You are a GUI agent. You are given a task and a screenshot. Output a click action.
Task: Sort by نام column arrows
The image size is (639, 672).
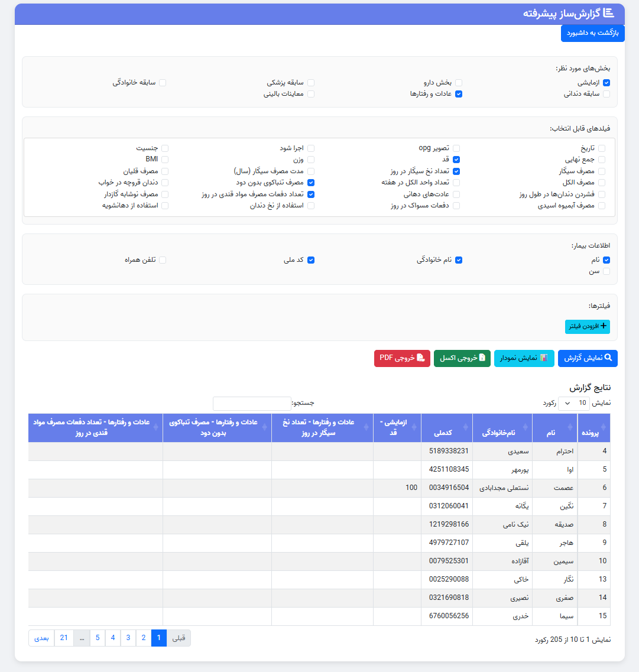tap(570, 427)
